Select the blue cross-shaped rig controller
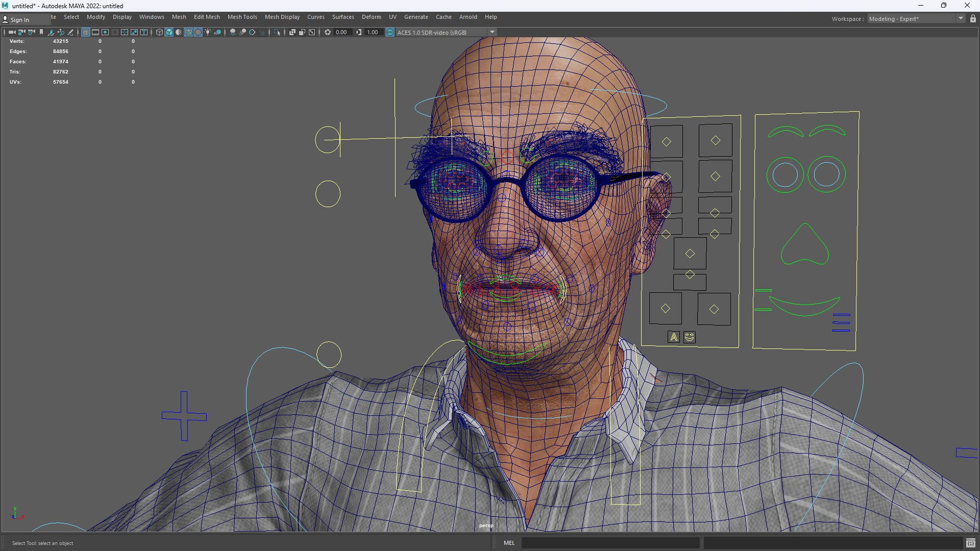This screenshot has width=980, height=551. click(184, 416)
